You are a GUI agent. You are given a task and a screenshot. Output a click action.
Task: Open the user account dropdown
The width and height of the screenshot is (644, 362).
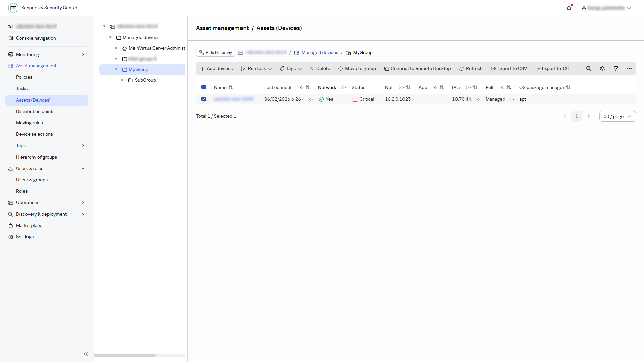pyautogui.click(x=606, y=8)
